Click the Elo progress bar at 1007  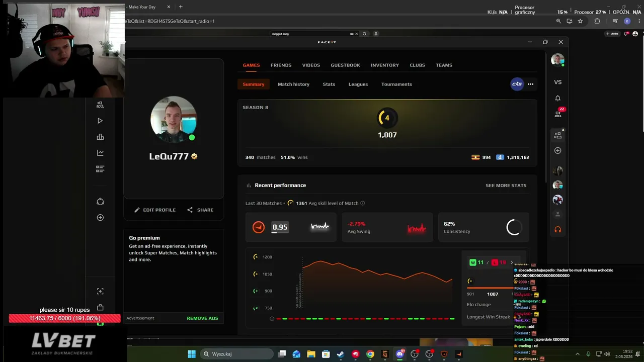(x=491, y=288)
